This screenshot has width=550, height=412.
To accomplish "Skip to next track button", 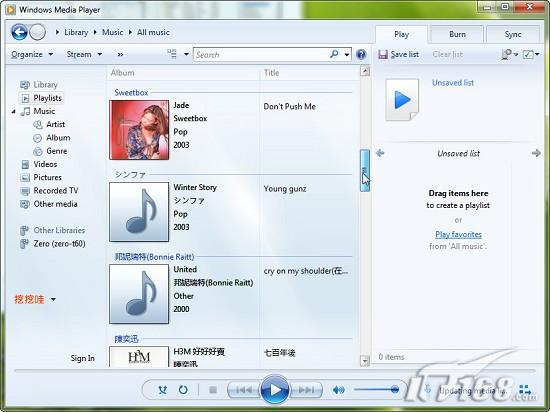I will 306,390.
